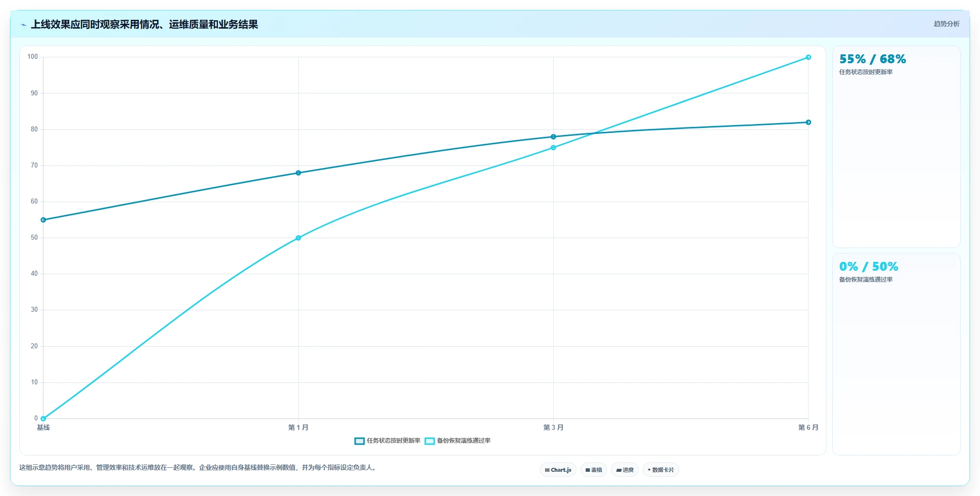Image resolution: width=980 pixels, height=496 pixels.
Task: Click 任务状态按时更新率 caption in KPI card
Action: point(866,72)
